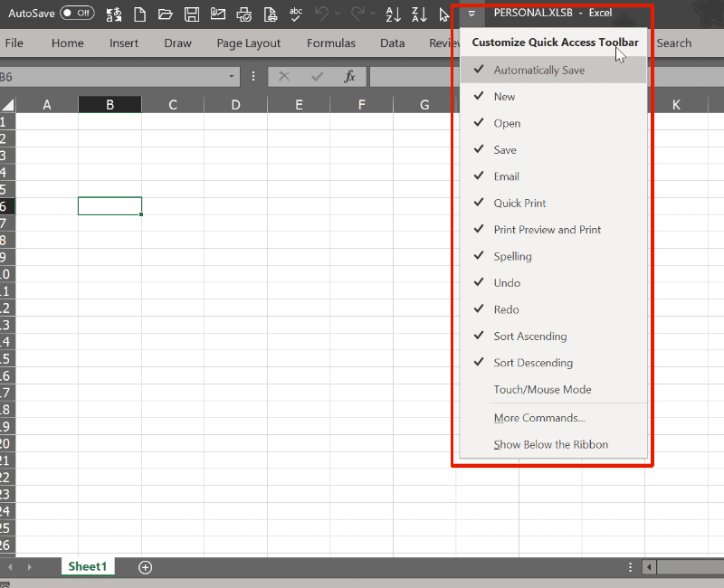724x588 pixels.
Task: Enable Touch/Mouse Mode in the menu
Action: tap(553, 390)
